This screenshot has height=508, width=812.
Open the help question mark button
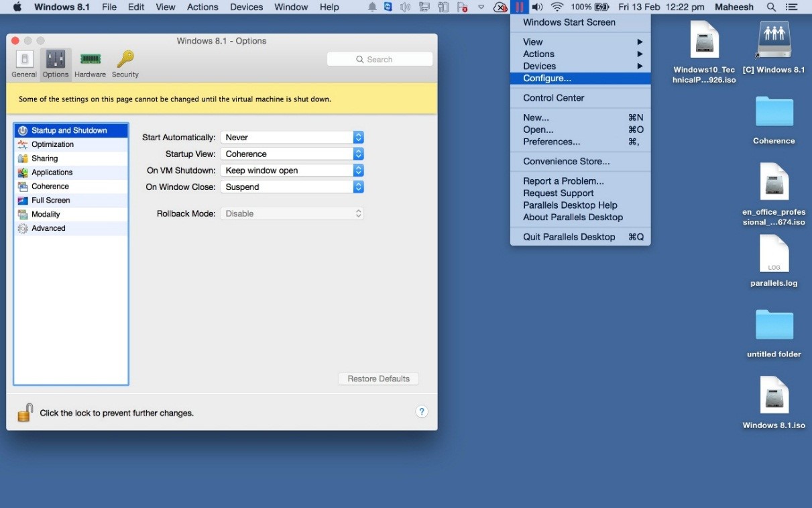coord(422,412)
